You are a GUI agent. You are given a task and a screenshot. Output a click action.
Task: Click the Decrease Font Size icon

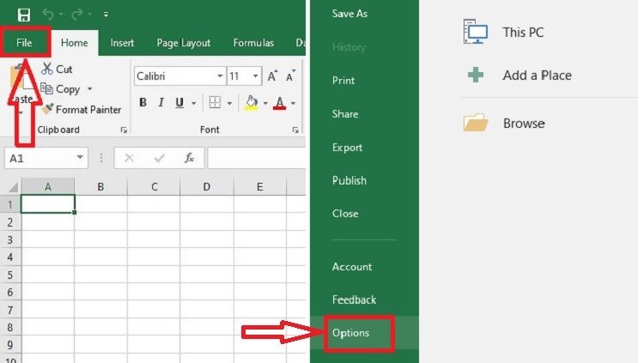pyautogui.click(x=290, y=76)
